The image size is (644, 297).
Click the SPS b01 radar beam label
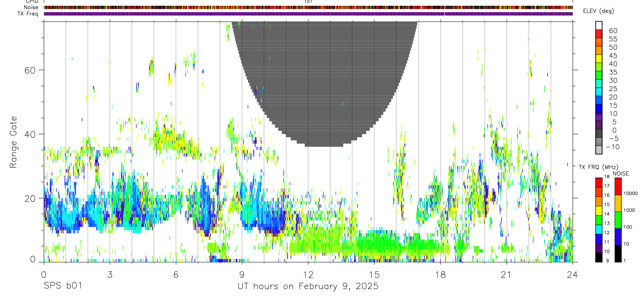click(x=62, y=286)
